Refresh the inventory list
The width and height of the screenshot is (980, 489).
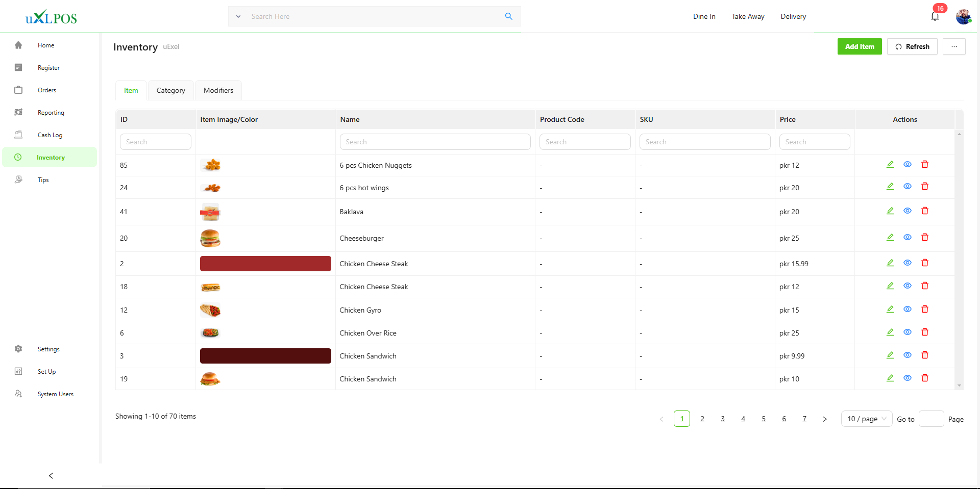(x=912, y=46)
